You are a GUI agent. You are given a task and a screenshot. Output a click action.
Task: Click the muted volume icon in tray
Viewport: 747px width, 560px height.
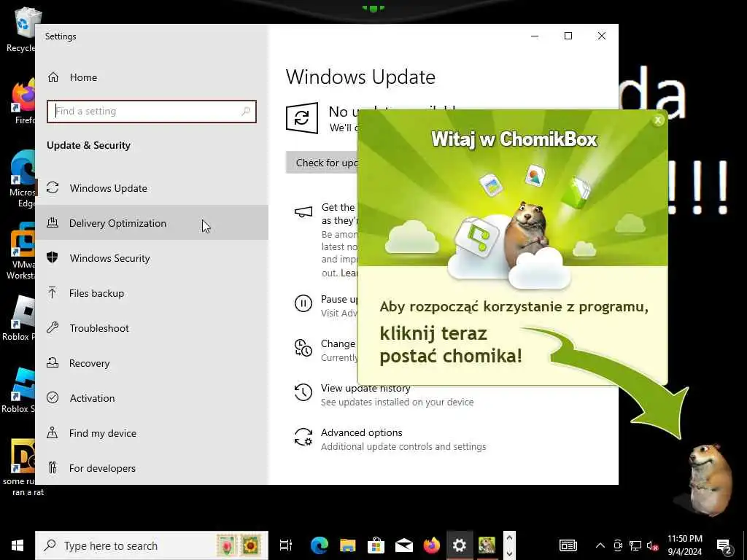point(652,545)
